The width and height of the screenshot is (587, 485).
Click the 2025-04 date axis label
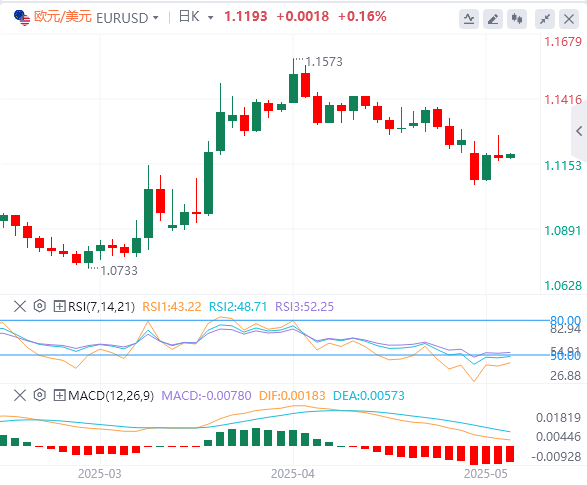pyautogui.click(x=293, y=474)
